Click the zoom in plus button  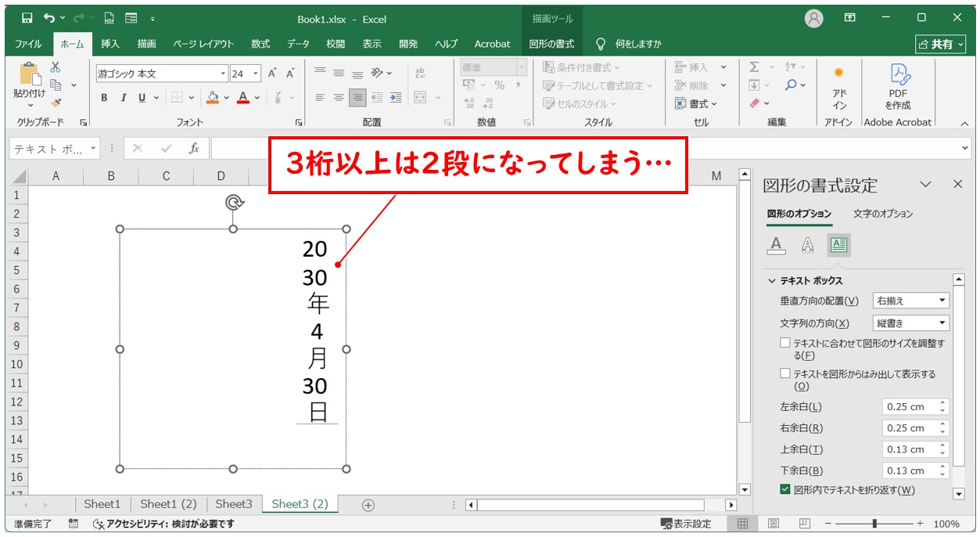pyautogui.click(x=920, y=524)
